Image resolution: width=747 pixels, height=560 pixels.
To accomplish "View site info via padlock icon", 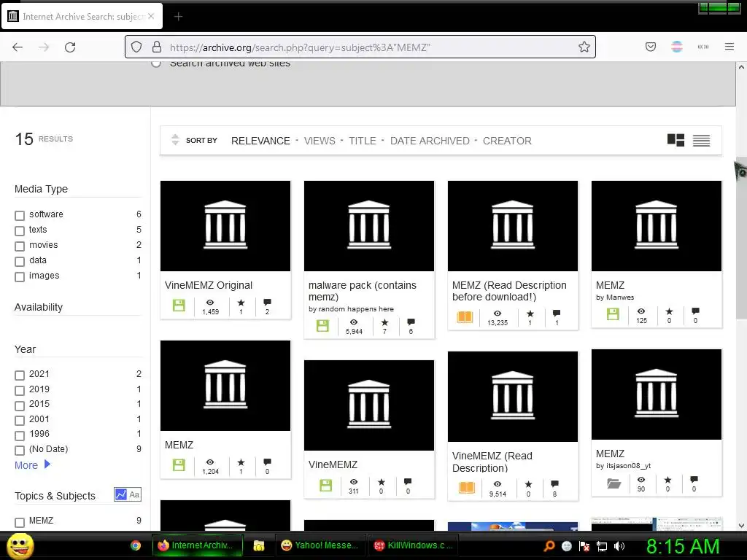I will pyautogui.click(x=157, y=47).
